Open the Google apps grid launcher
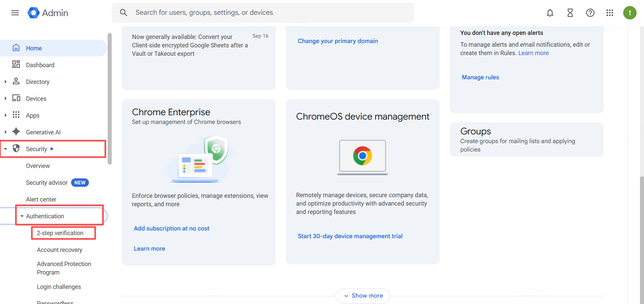 tap(610, 13)
